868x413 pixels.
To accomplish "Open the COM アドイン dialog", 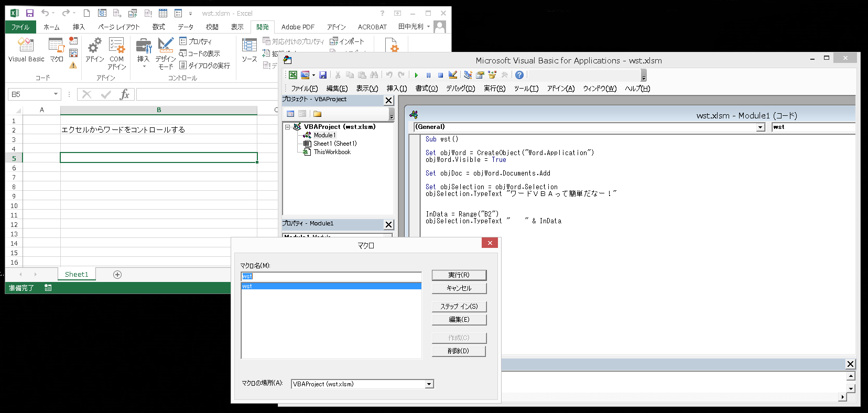I will [x=117, y=53].
